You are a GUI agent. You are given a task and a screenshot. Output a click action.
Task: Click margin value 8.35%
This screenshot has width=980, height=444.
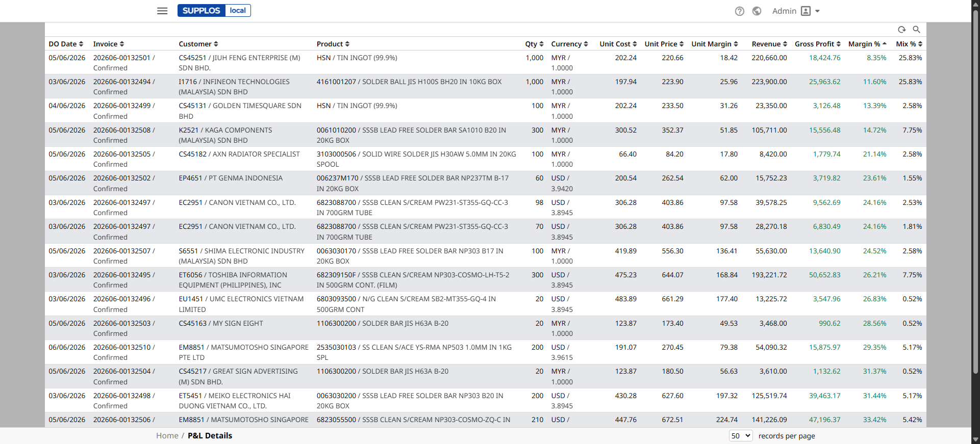pos(876,58)
